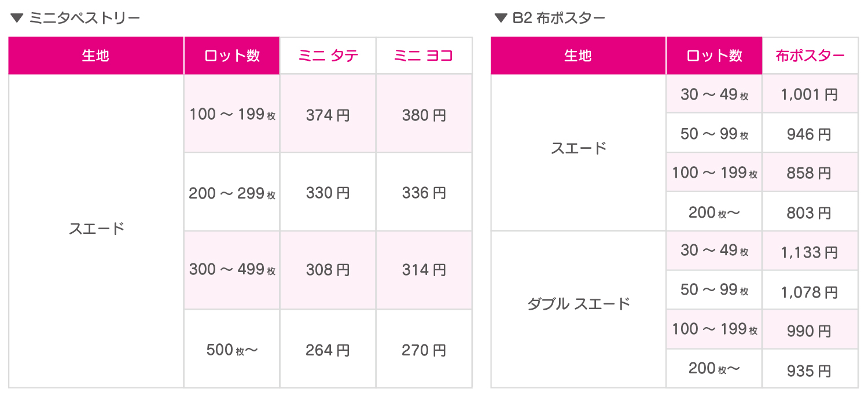Select the 935円 price cell
This screenshot has height=400, width=868.
click(810, 370)
